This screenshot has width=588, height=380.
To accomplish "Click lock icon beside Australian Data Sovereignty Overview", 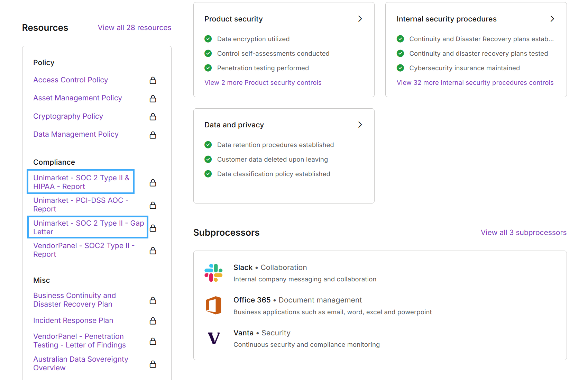I will (x=153, y=364).
